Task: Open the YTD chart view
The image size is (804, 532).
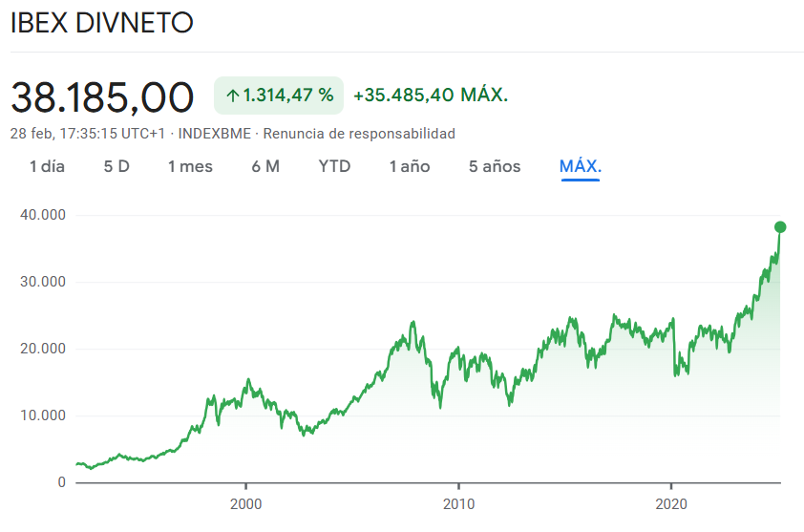Action: click(334, 166)
